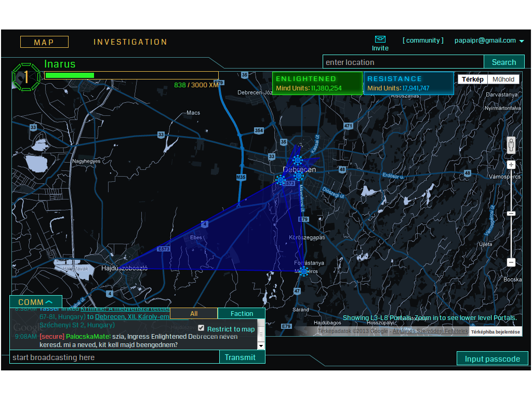532x399 pixels.
Task: Click the Input passcode button
Action: point(493,358)
